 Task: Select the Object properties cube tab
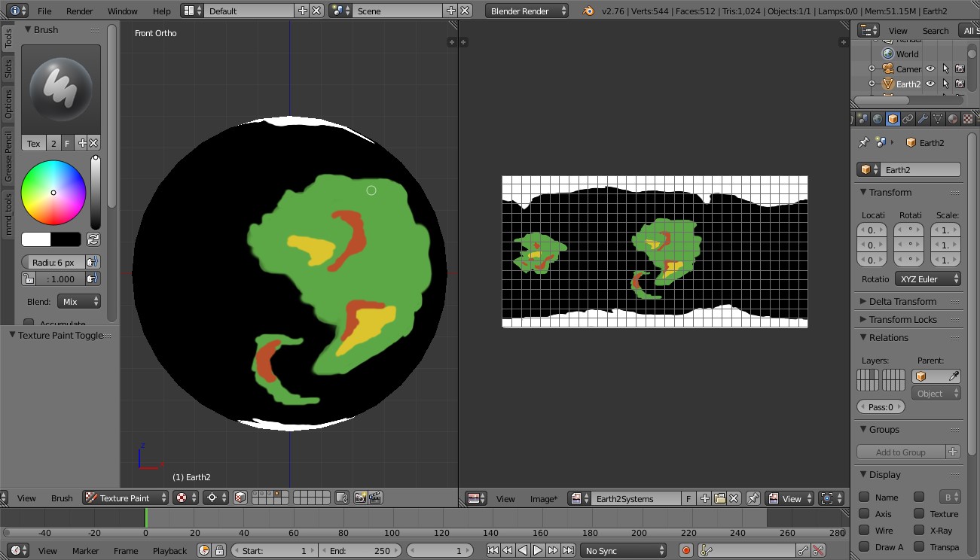(893, 119)
